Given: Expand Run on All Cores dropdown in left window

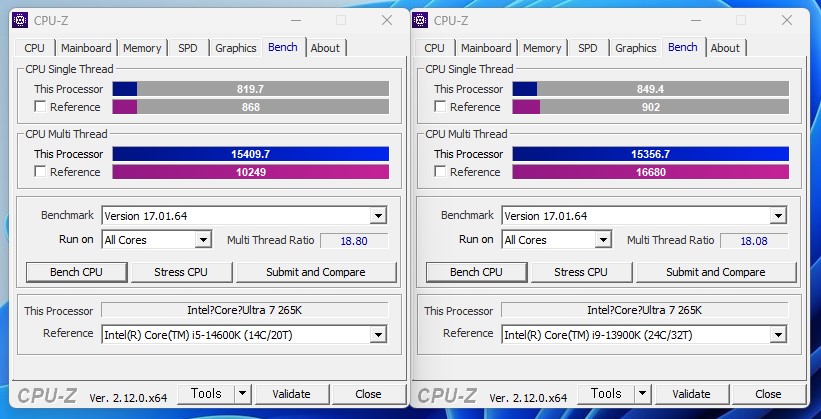Looking at the screenshot, I should pyautogui.click(x=203, y=240).
